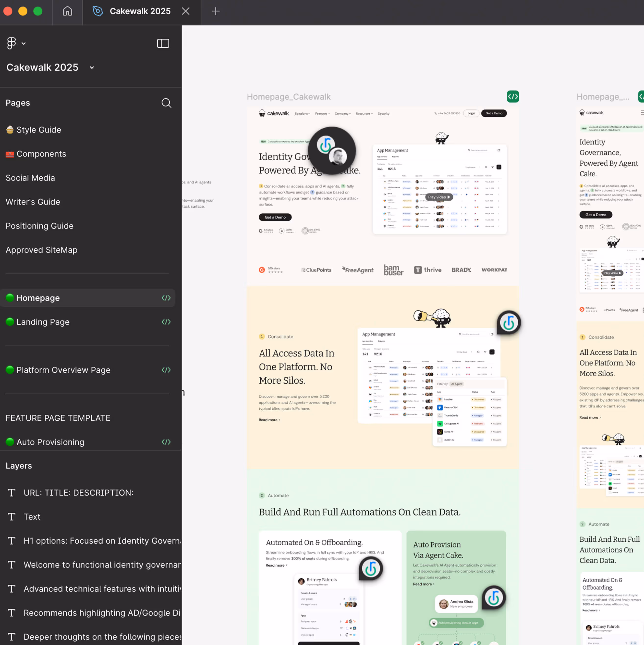The image size is (644, 645).
Task: Expand the Cakewalk 2025 file name dropdown
Action: coord(92,67)
